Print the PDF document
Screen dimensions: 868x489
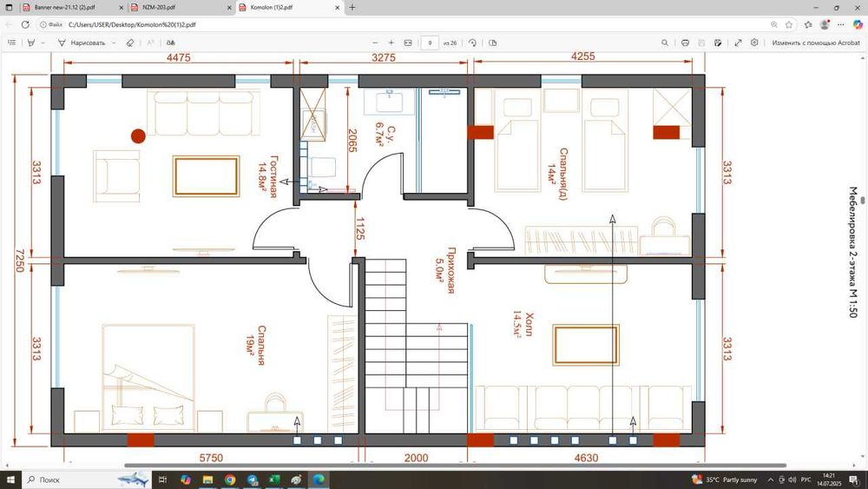(x=686, y=43)
